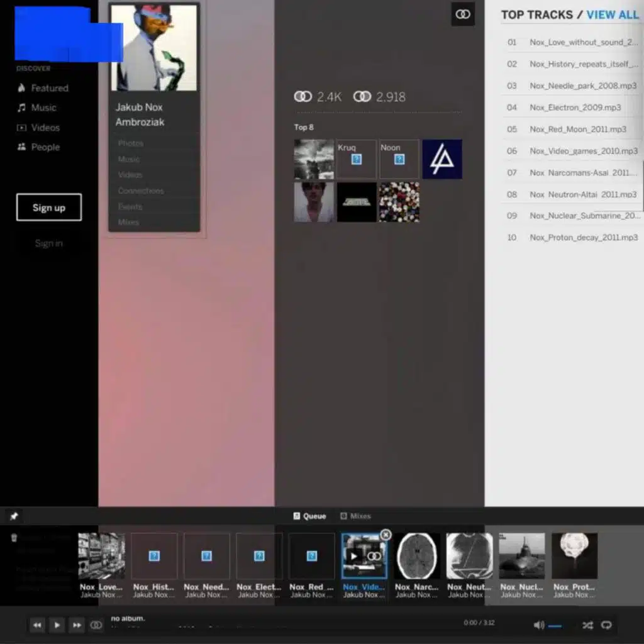The width and height of the screenshot is (644, 644).
Task: Open Linkin Park logo tile in Top 8
Action: point(442,159)
